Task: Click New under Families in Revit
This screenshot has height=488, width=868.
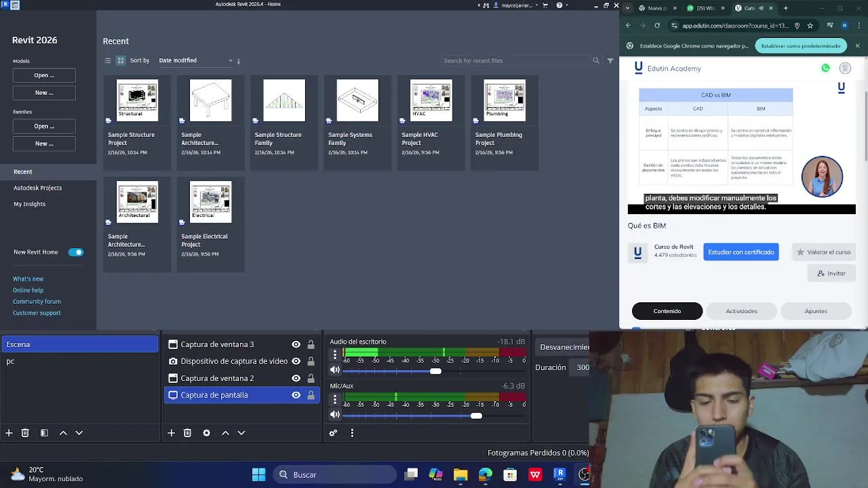Action: point(44,144)
